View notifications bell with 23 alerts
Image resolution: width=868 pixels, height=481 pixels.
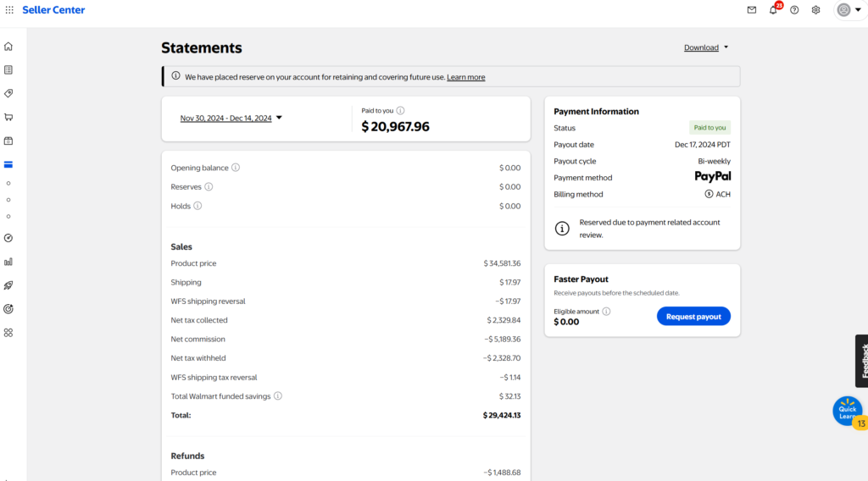pos(772,10)
